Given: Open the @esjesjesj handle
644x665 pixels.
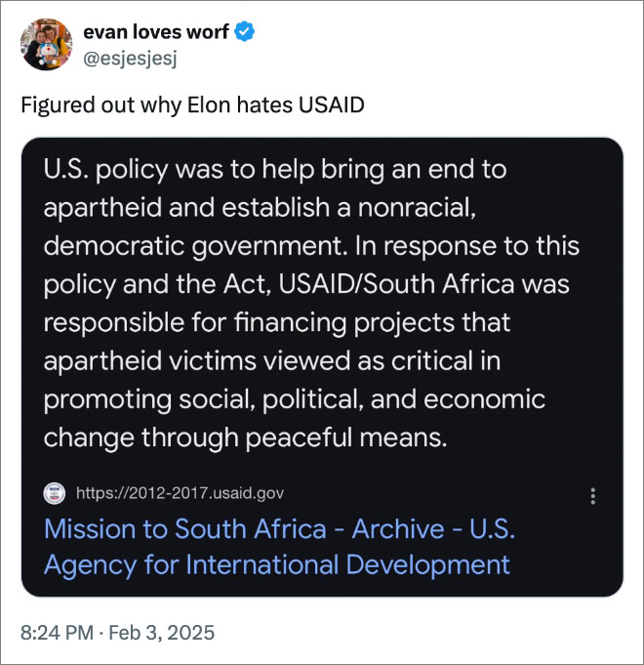Looking at the screenshot, I should coord(130,59).
